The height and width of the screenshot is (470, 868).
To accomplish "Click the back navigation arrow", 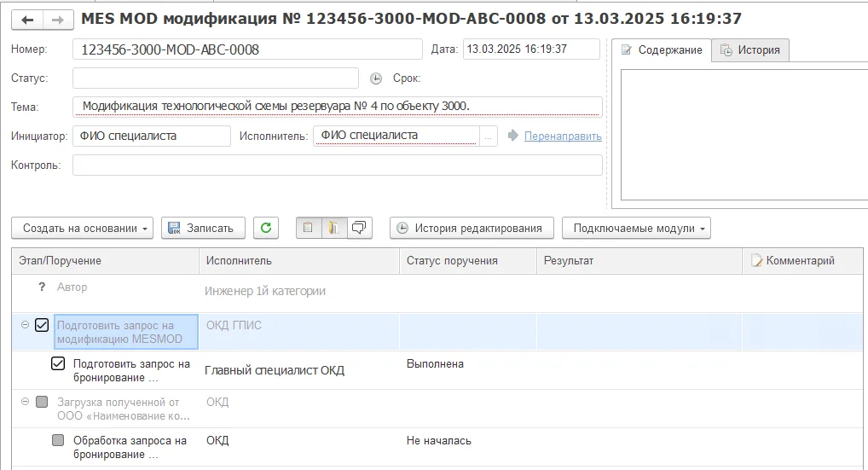I will pos(28,19).
